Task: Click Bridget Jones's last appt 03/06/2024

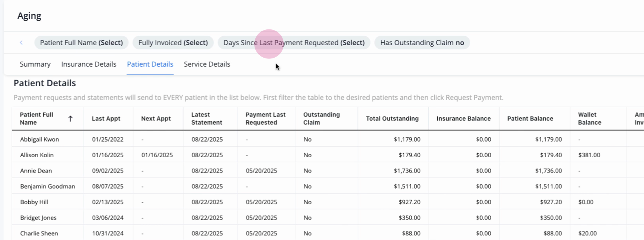Action: coord(108,218)
